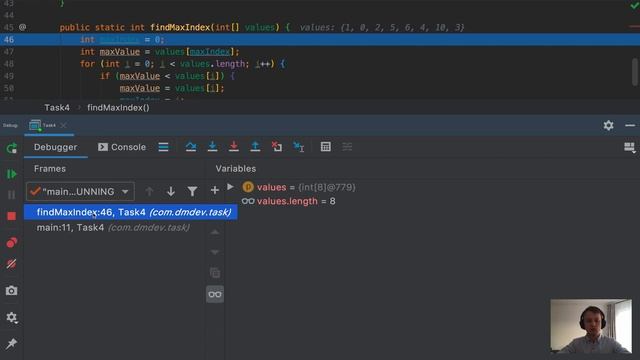The width and height of the screenshot is (640, 360).
Task: Click findMaxIndex() in the breadcrumb
Action: point(118,108)
